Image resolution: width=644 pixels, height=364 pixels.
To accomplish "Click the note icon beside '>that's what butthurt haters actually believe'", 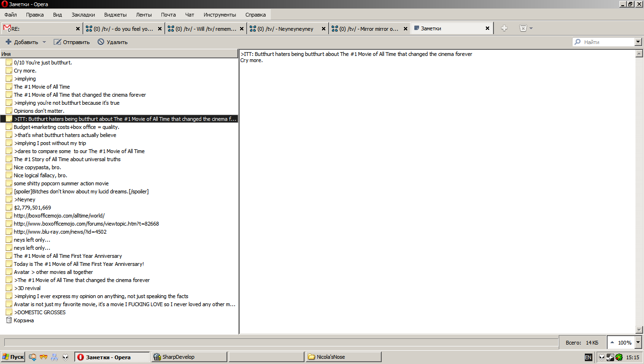I will point(9,135).
